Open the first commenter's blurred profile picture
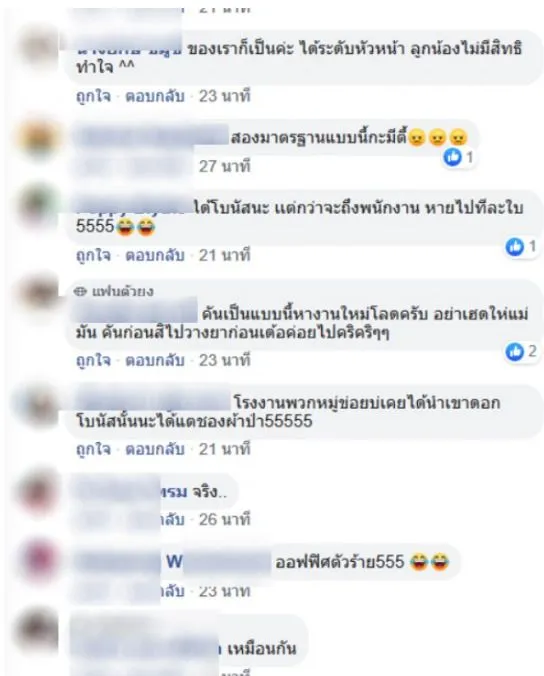Viewport: 544px width, 676px height. [x=39, y=46]
